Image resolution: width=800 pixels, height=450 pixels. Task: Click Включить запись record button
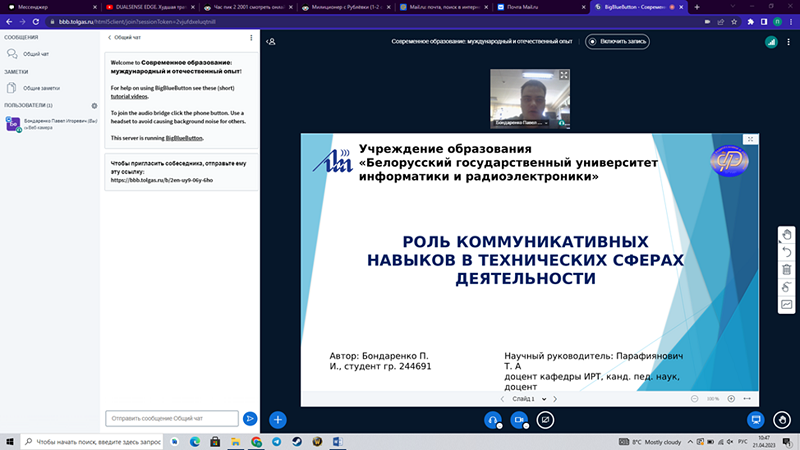[617, 41]
